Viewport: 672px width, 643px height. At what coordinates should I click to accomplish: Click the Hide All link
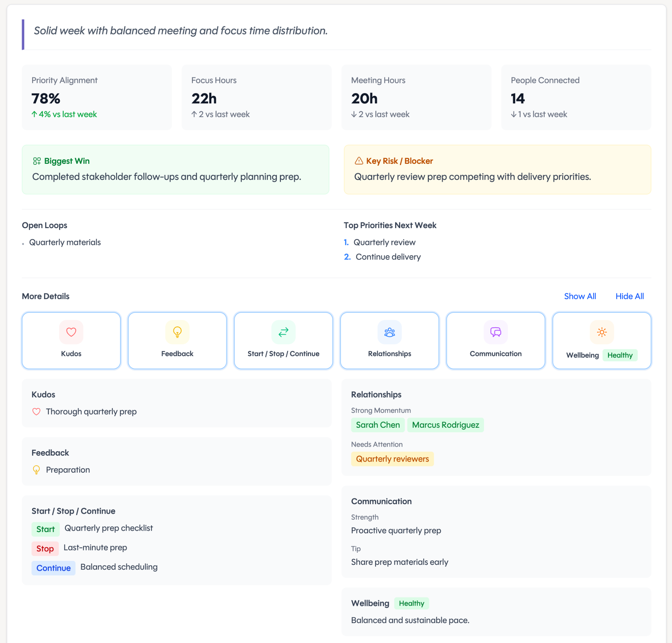click(629, 296)
